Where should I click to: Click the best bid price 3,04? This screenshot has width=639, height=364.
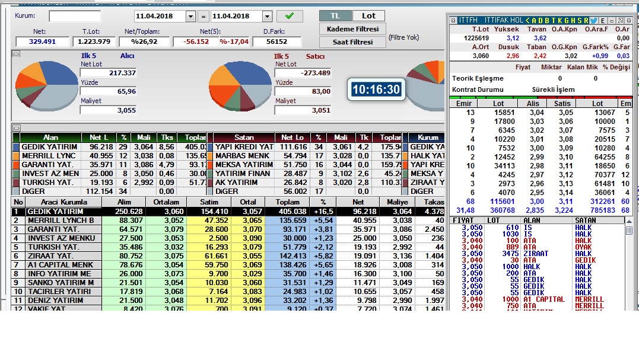[537, 113]
